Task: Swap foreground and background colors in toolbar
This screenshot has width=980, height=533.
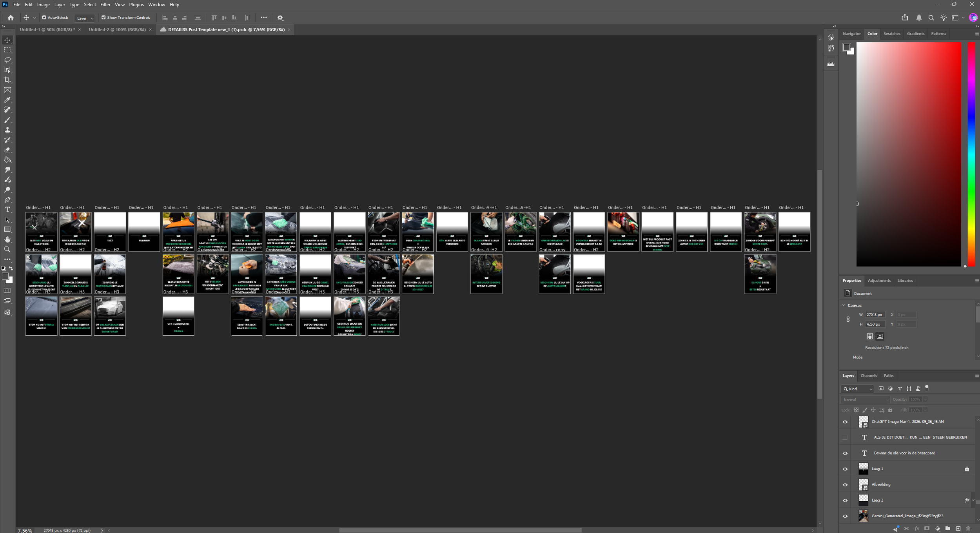Action: coord(11,268)
